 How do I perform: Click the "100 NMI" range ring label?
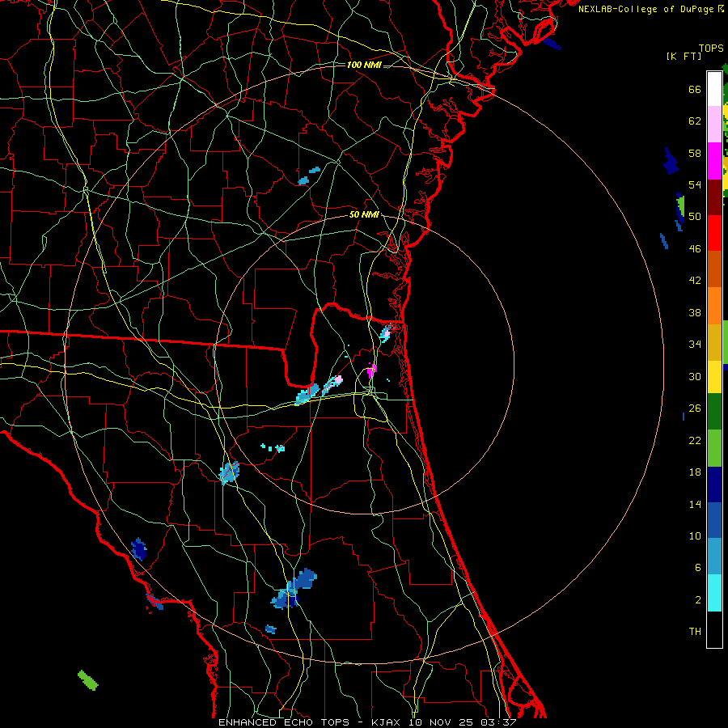click(364, 65)
